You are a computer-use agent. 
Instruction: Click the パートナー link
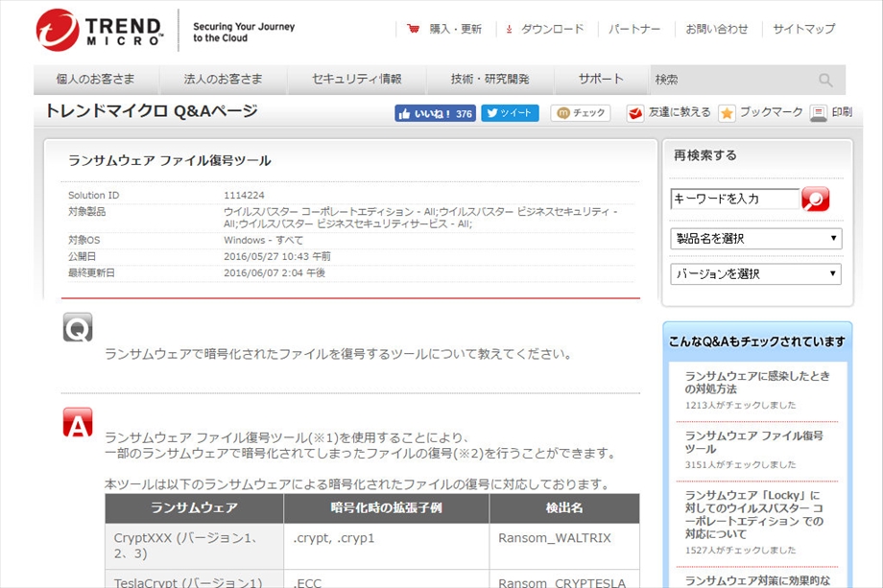[x=634, y=29]
